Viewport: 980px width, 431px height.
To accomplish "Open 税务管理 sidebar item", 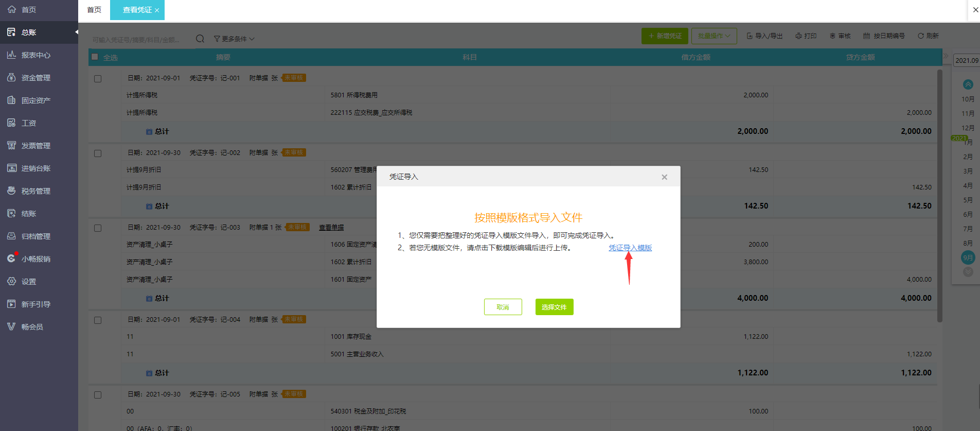I will point(35,191).
